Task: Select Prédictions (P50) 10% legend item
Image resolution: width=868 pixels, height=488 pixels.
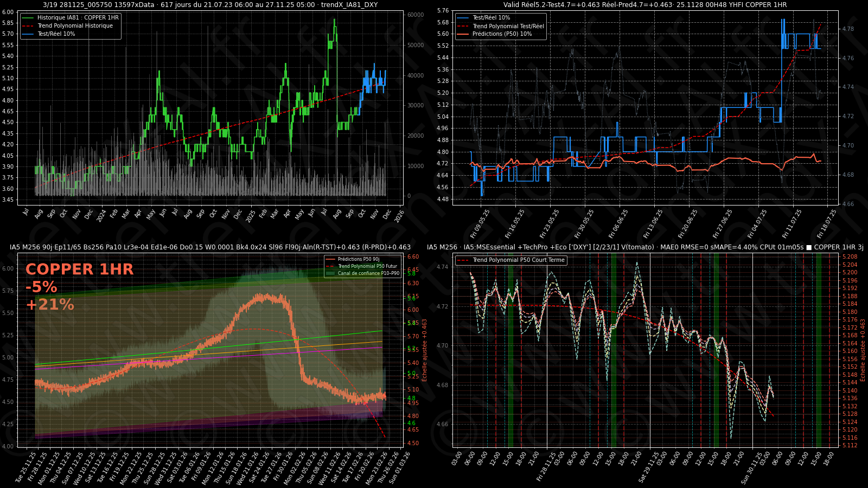Action: [502, 34]
